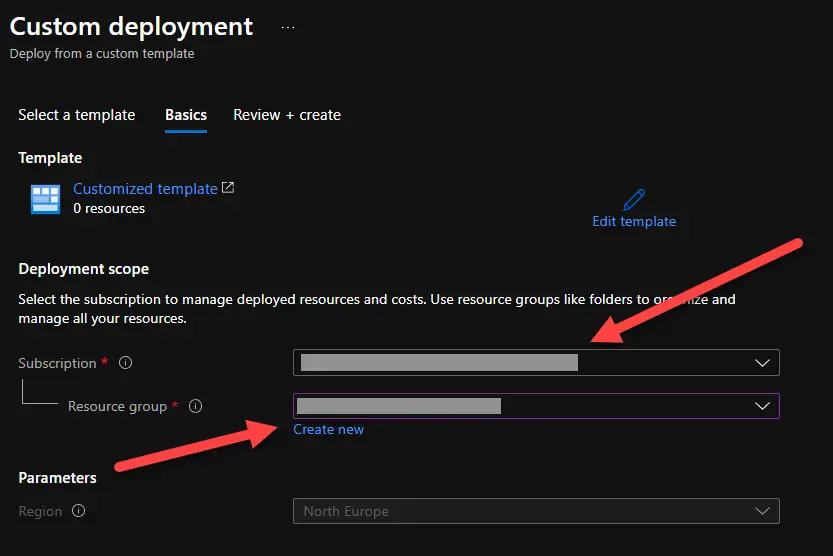
Task: Expand the Subscription dropdown chevron
Action: (762, 362)
